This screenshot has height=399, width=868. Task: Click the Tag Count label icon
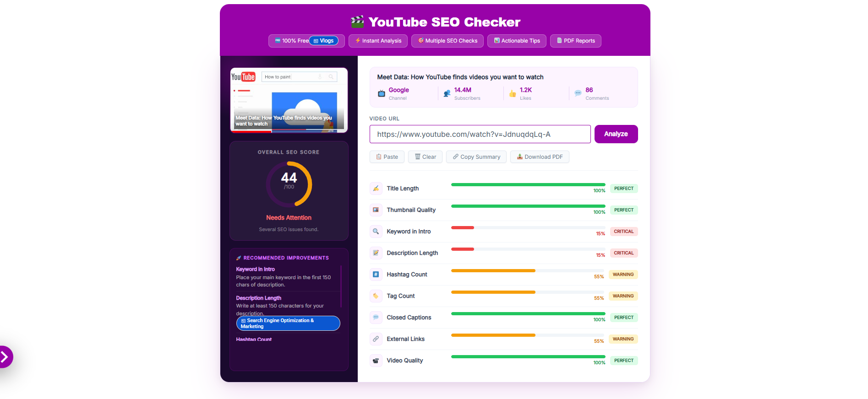[x=376, y=296]
